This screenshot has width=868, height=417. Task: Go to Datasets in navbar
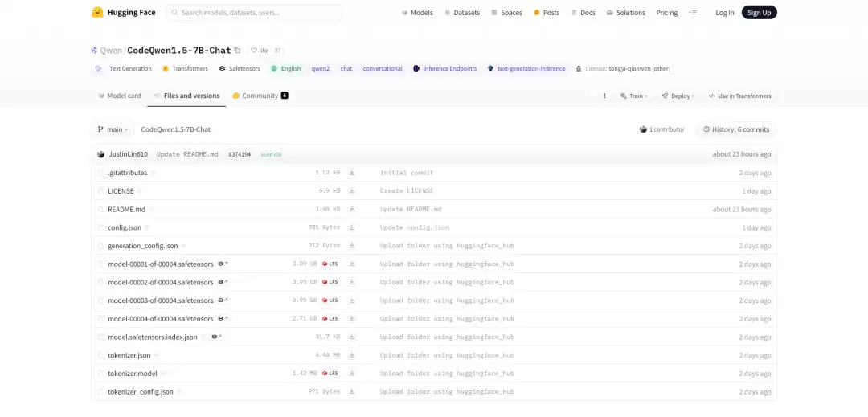(x=462, y=13)
